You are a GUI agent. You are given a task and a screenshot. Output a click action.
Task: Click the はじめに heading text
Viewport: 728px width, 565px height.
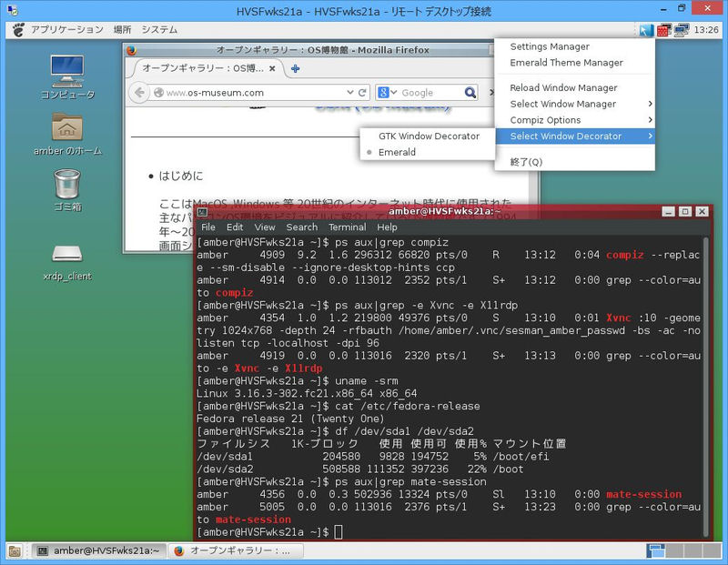pos(180,176)
